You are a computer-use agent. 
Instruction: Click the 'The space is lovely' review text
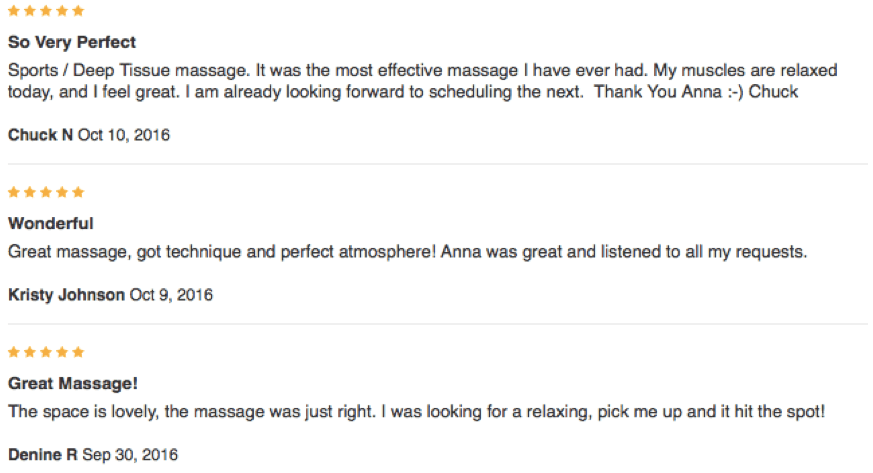(417, 412)
